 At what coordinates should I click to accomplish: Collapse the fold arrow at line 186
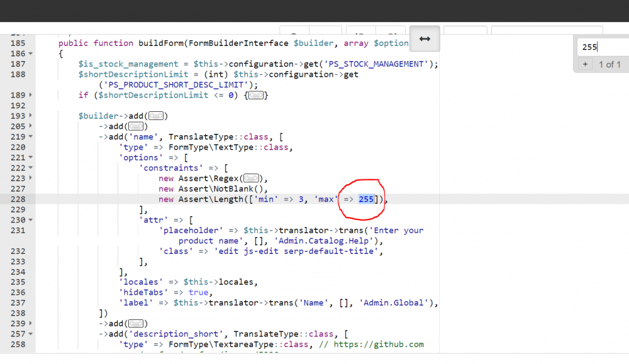(30, 53)
